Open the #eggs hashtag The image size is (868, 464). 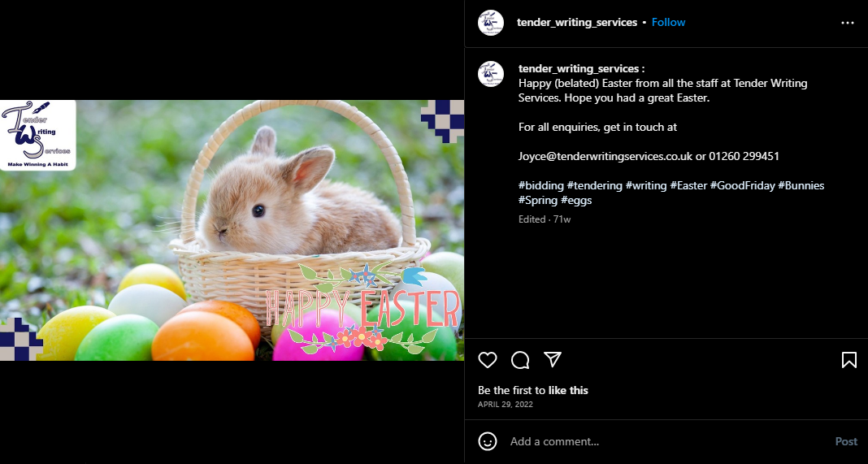(576, 200)
